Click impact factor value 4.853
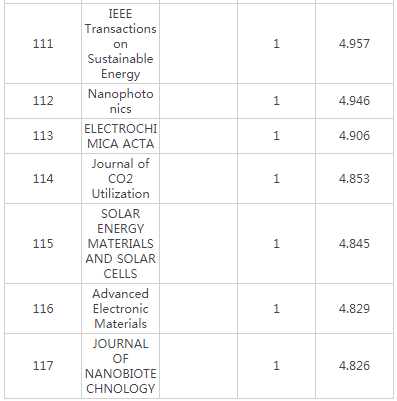 click(x=354, y=179)
